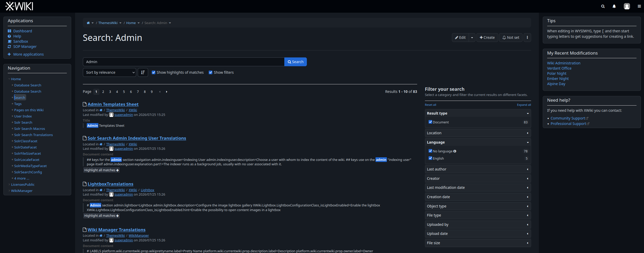Open Solr Search in navigation tree
Image resolution: width=644 pixels, height=253 pixels.
[23, 123]
